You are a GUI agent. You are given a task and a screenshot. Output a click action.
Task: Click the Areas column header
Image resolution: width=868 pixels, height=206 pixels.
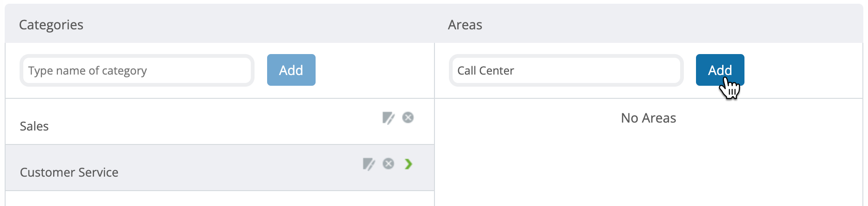click(465, 25)
